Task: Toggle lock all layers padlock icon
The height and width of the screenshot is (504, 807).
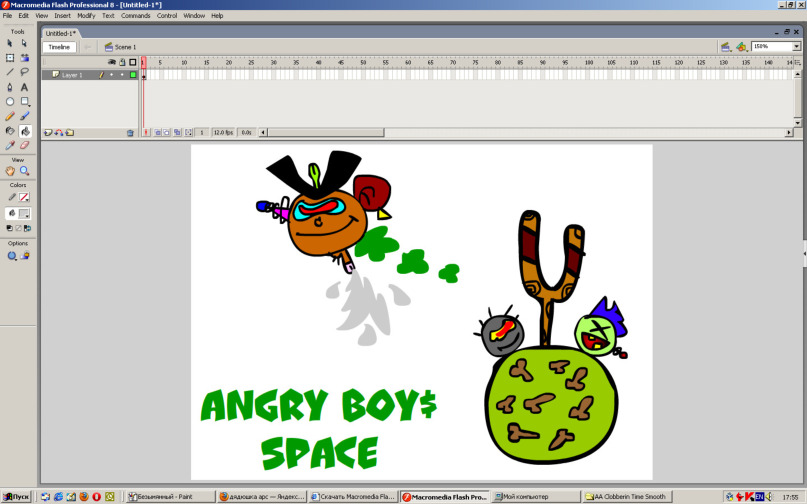Action: pos(122,62)
